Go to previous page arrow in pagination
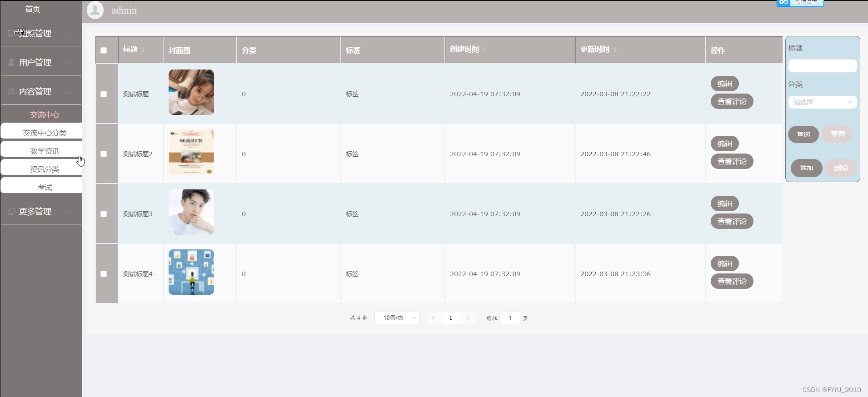The height and width of the screenshot is (397, 868). point(433,318)
